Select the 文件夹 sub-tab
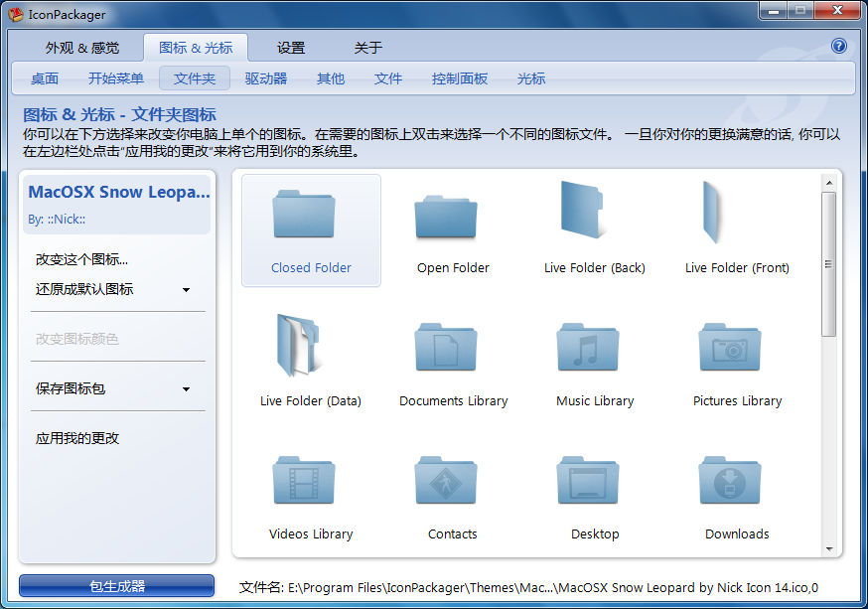 [x=195, y=78]
